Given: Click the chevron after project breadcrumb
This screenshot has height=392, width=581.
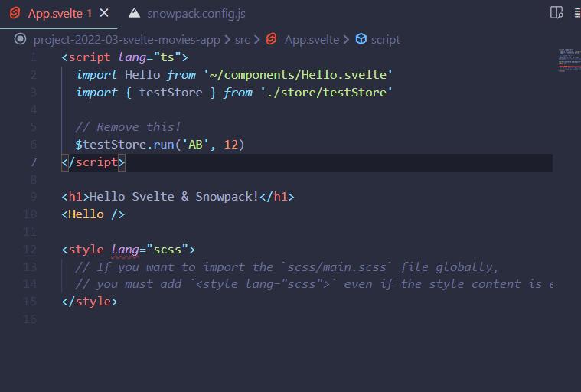Looking at the screenshot, I should point(227,40).
